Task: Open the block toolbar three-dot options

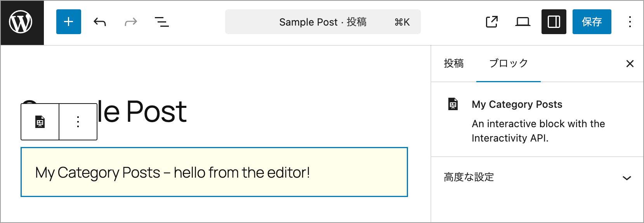Action: click(78, 122)
